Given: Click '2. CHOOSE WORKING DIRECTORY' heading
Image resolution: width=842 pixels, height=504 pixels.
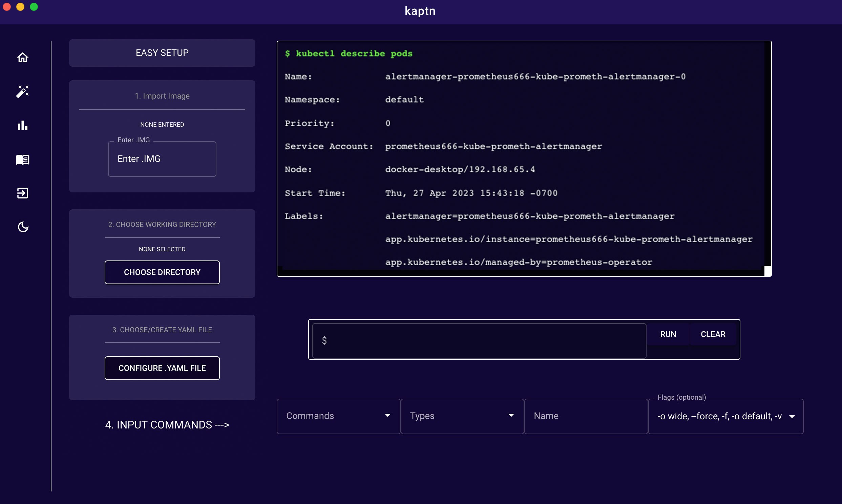Looking at the screenshot, I should (162, 225).
